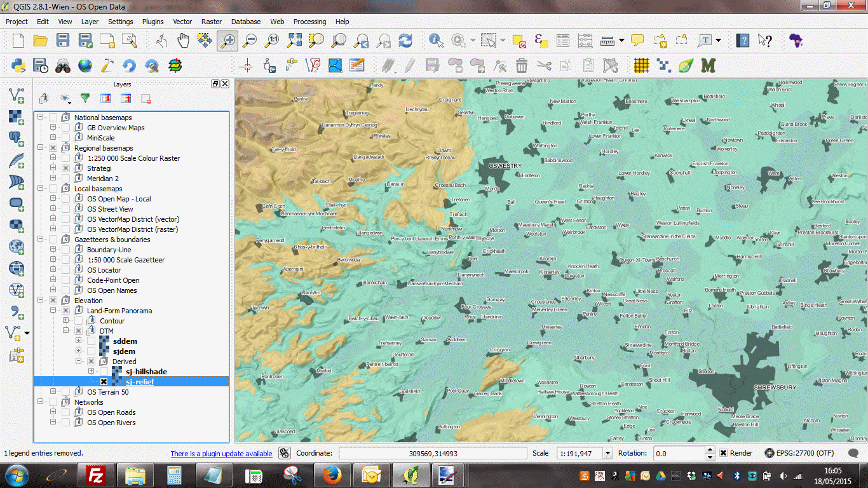Open a project via the folder icon

40,41
